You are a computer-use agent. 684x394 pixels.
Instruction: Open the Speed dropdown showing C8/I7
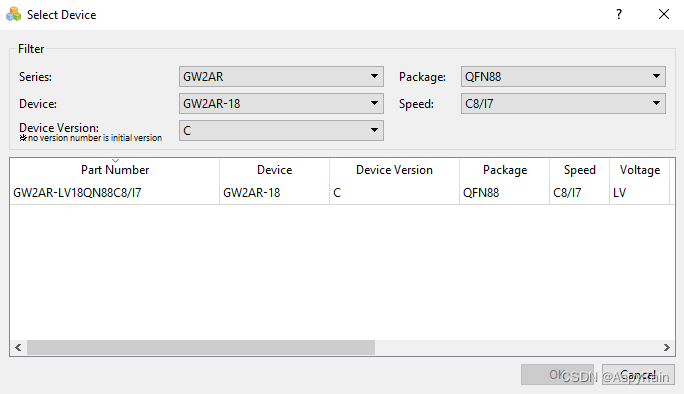pos(563,104)
